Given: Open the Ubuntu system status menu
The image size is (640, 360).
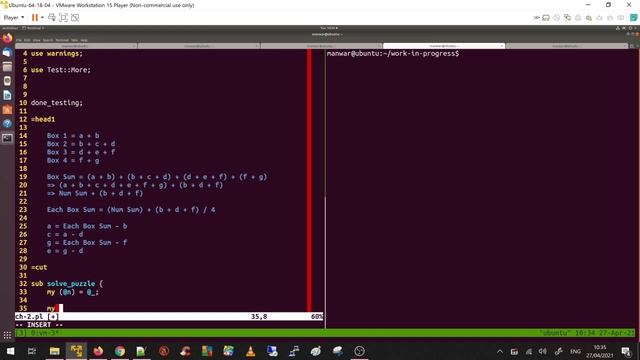Looking at the screenshot, I should 627,28.
